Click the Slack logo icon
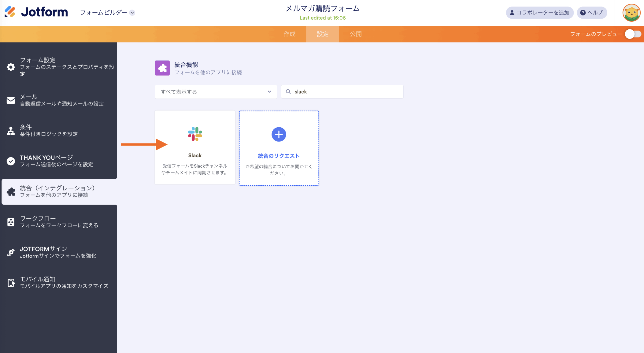The width and height of the screenshot is (644, 353). tap(195, 134)
